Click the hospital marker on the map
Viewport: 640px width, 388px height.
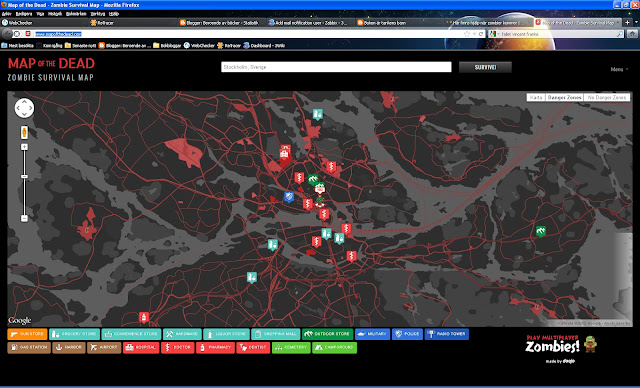coord(284,154)
